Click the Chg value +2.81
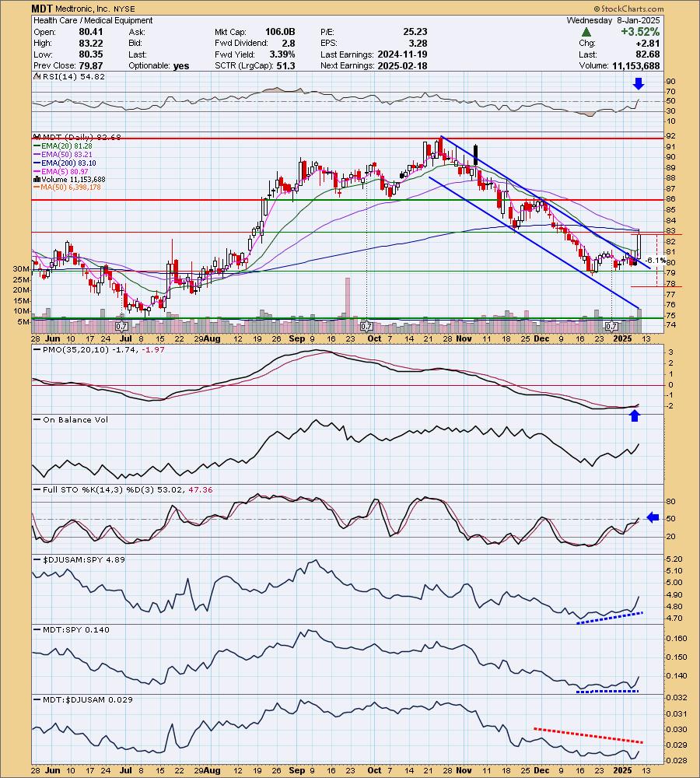 point(649,43)
